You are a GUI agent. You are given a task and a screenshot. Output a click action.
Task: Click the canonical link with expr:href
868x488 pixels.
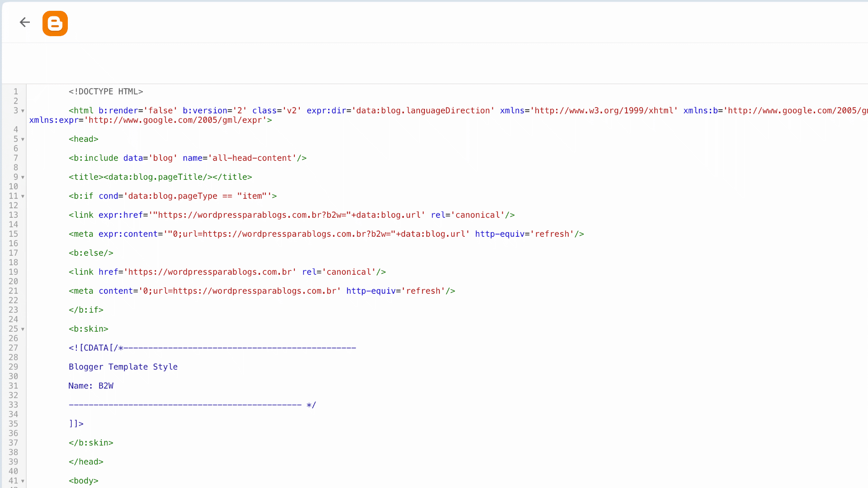tap(292, 215)
